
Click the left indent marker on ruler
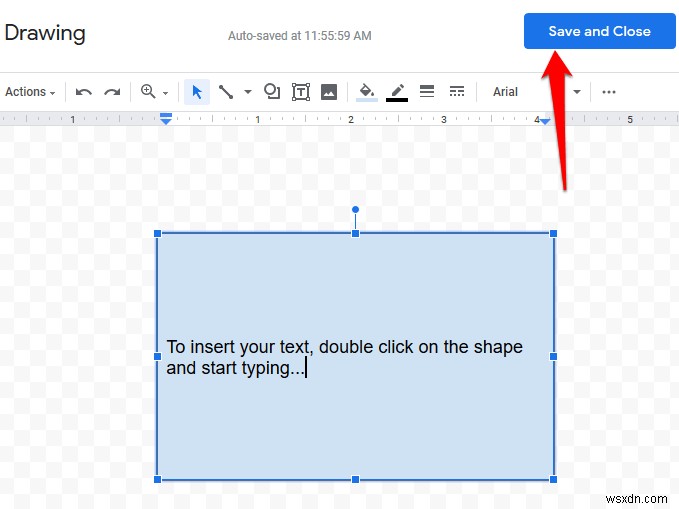click(x=166, y=119)
